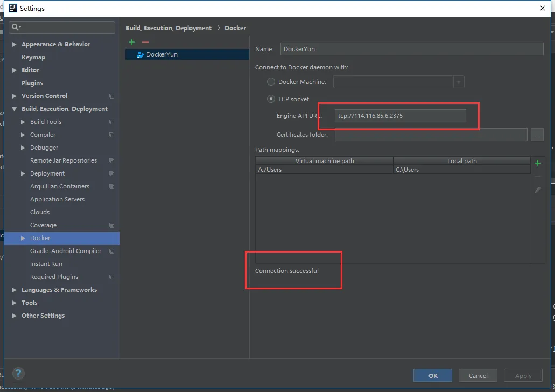Click the help question mark icon
This screenshot has height=392, width=555.
click(x=18, y=373)
